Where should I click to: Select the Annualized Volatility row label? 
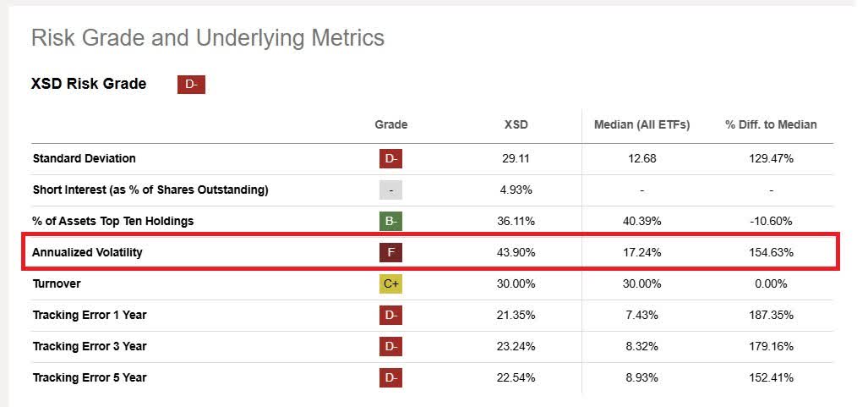(87, 252)
